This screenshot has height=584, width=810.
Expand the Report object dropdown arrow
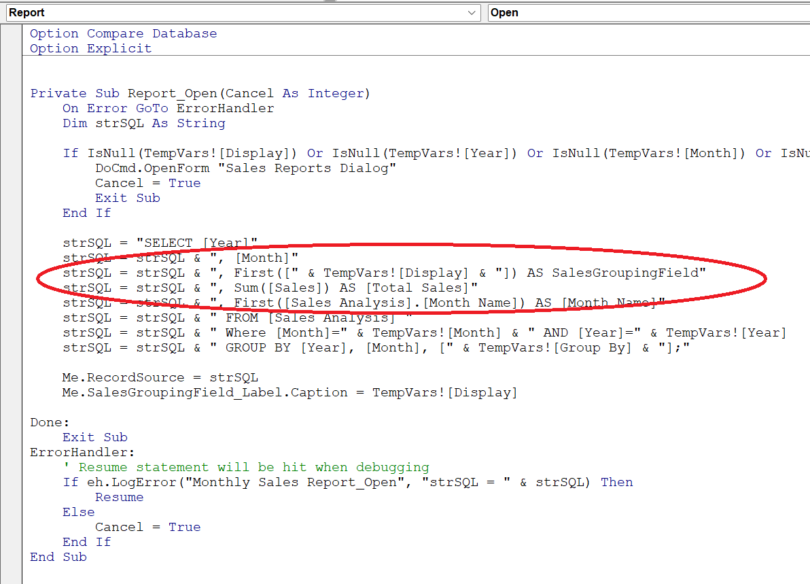472,13
